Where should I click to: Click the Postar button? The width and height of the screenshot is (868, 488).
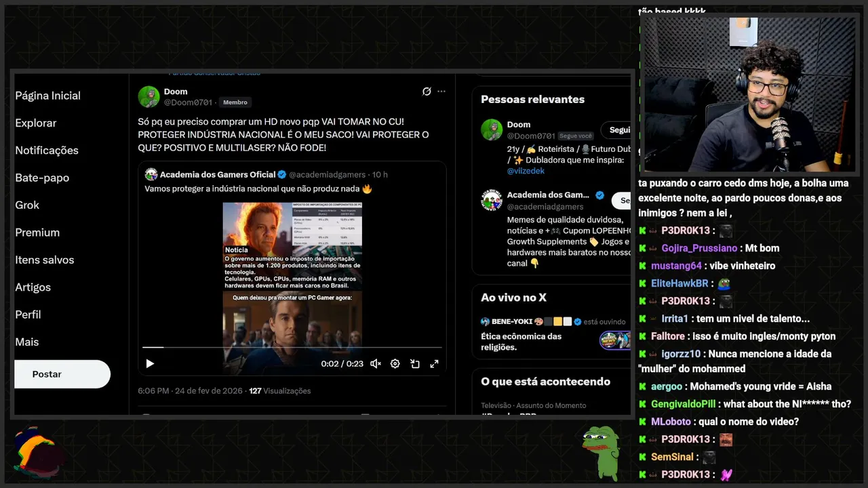pyautogui.click(x=62, y=374)
